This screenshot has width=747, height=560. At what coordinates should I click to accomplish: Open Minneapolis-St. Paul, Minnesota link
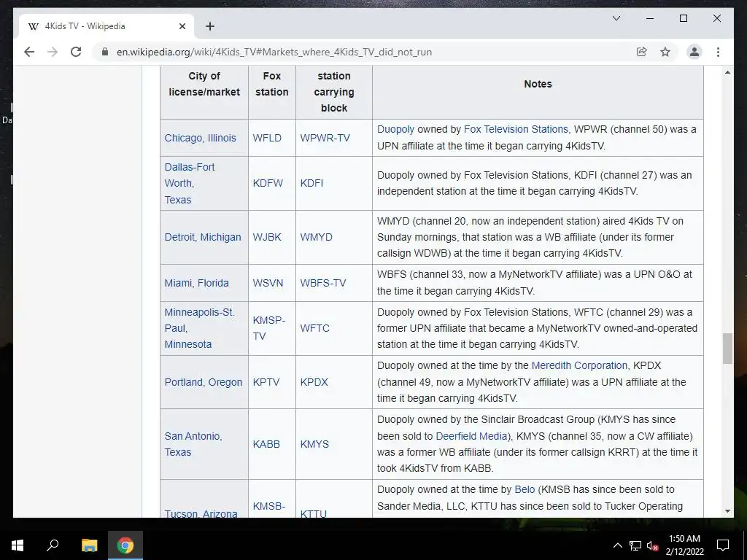tap(199, 328)
